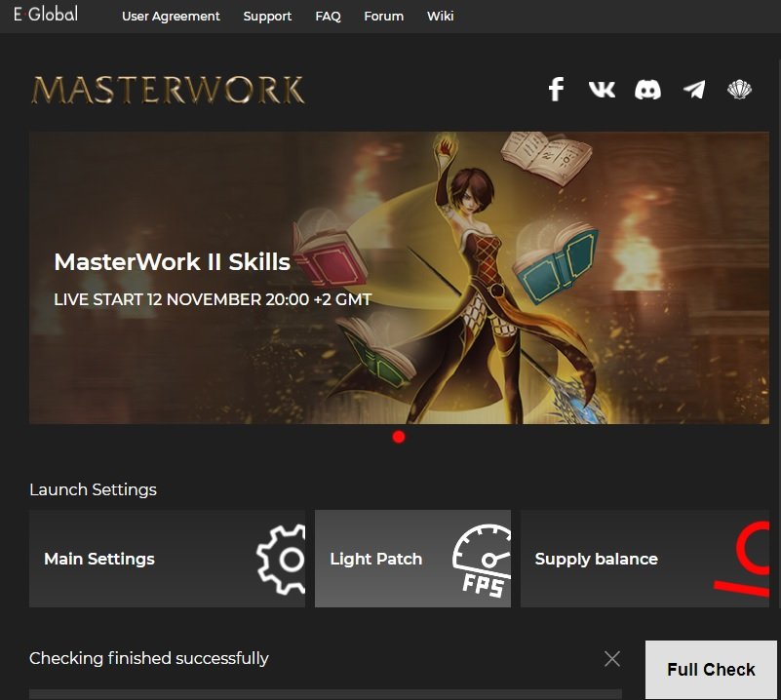
Task: Run the Full Check
Action: tap(711, 670)
